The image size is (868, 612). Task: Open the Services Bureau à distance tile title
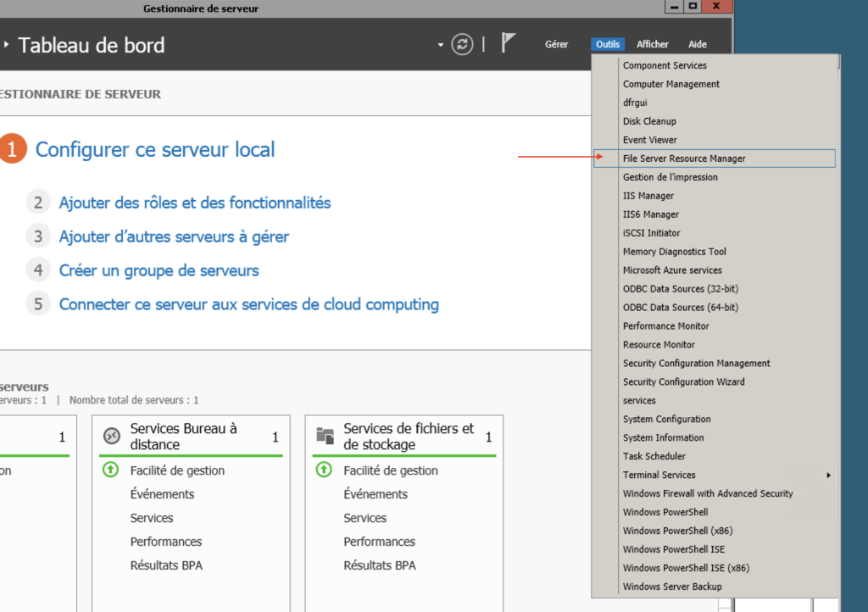point(183,437)
